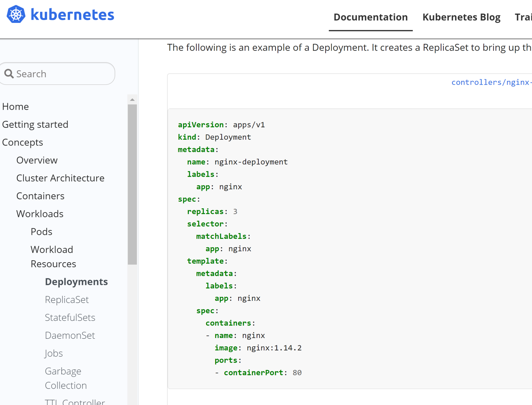The image size is (532, 405).
Task: Select the Deployments page
Action: click(76, 281)
